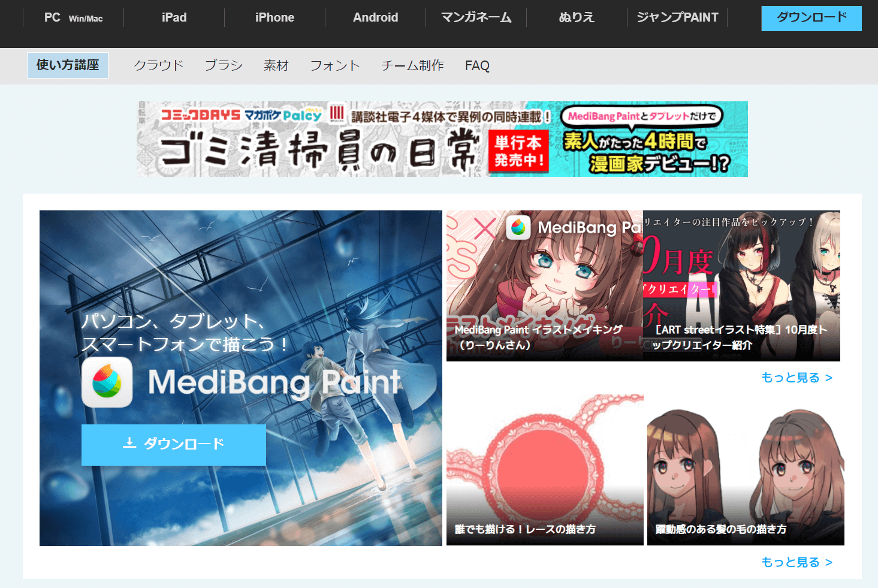Open the 髪の毛の描き方 tutorial thumbnail
Screen dimensions: 878x588
[746, 470]
